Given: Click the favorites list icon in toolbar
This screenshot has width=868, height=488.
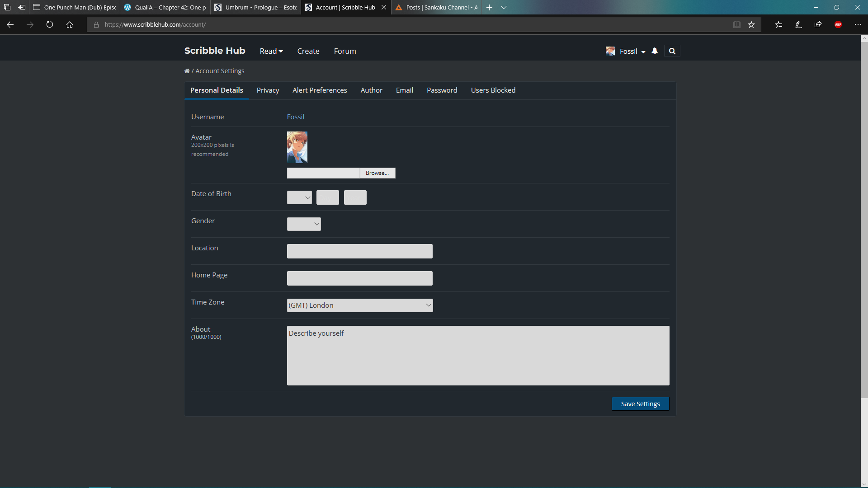Looking at the screenshot, I should (778, 24).
